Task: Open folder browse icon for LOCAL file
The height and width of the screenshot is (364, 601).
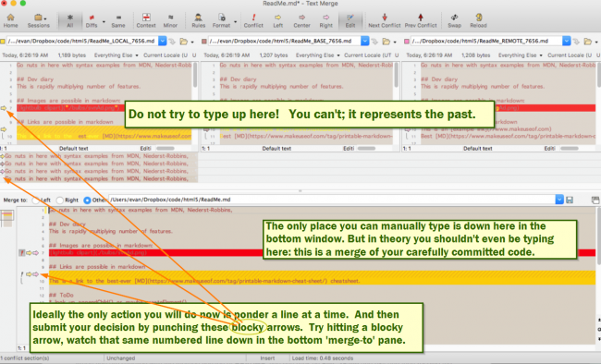Action: click(184, 41)
